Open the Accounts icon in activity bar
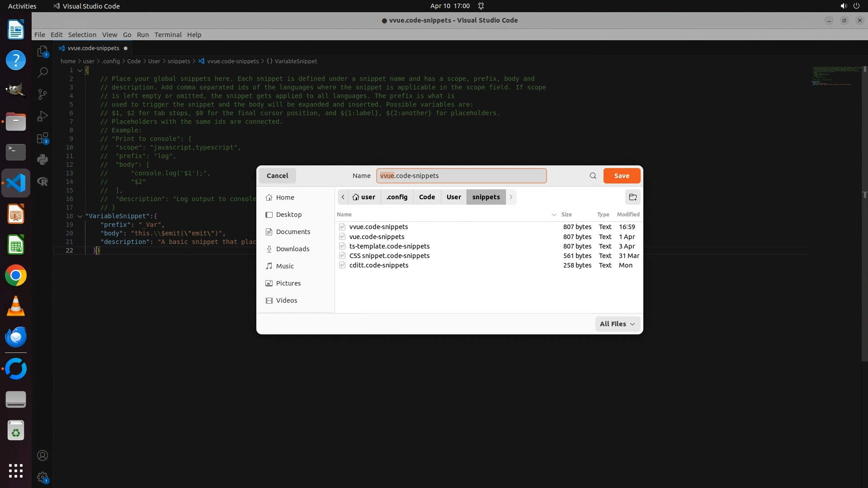Viewport: 868px width, 488px height. point(42,455)
